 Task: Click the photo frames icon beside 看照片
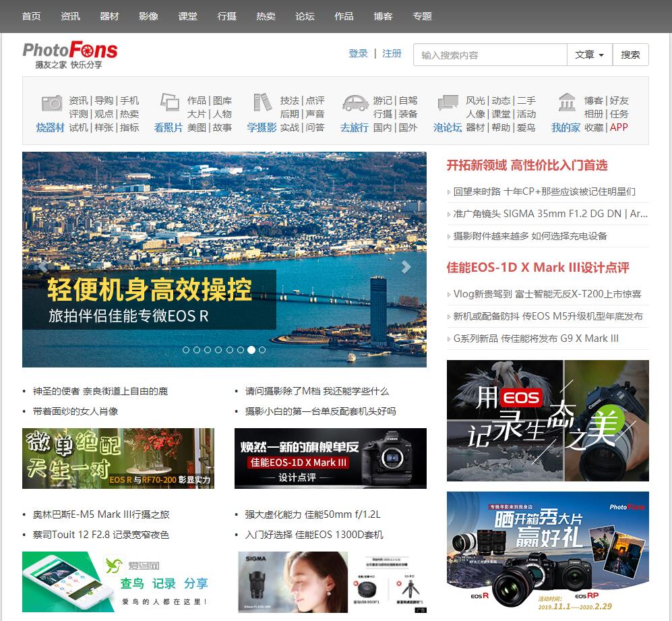[170, 102]
